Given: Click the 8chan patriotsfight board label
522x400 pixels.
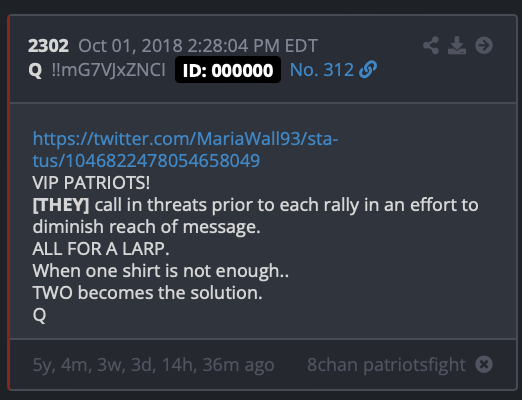Looking at the screenshot, I should click(386, 365).
